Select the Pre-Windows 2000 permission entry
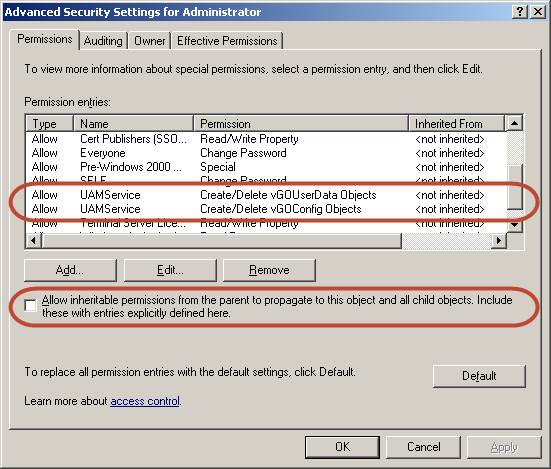Image resolution: width=551 pixels, height=469 pixels. click(x=266, y=167)
